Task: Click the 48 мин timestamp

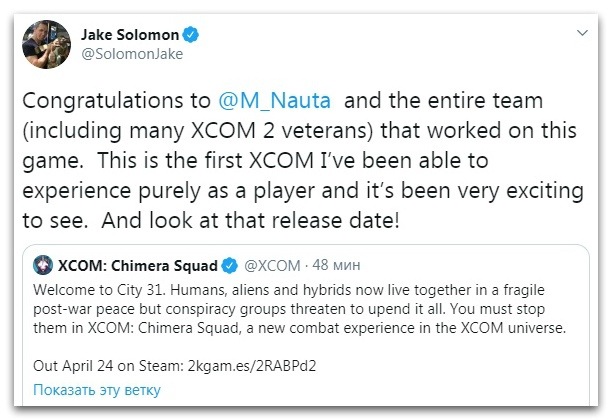Action: pyautogui.click(x=336, y=265)
